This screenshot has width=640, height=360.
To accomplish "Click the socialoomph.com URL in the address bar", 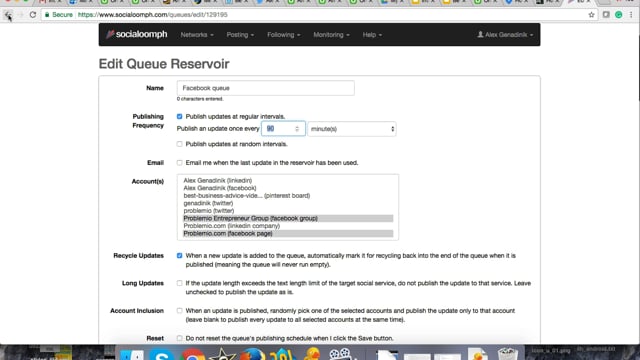I will point(153,15).
